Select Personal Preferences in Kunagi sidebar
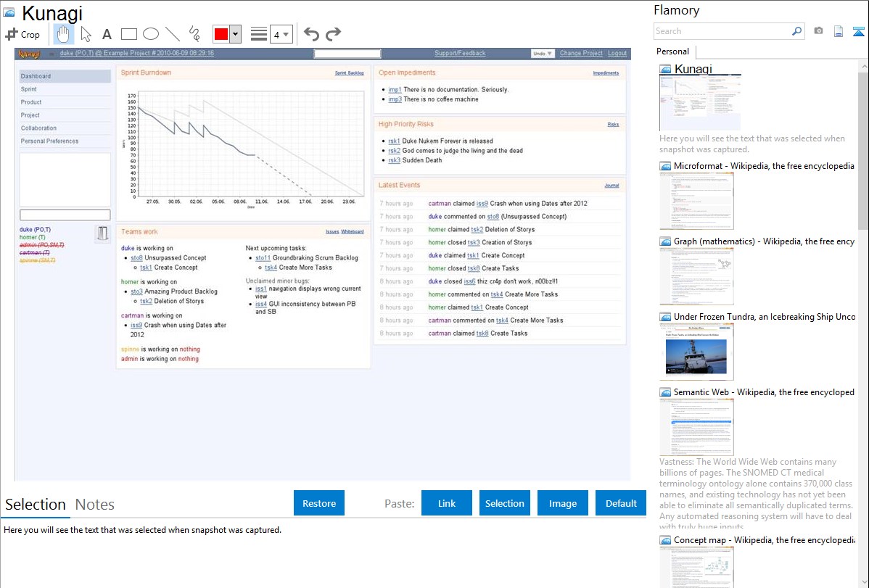 click(x=65, y=141)
